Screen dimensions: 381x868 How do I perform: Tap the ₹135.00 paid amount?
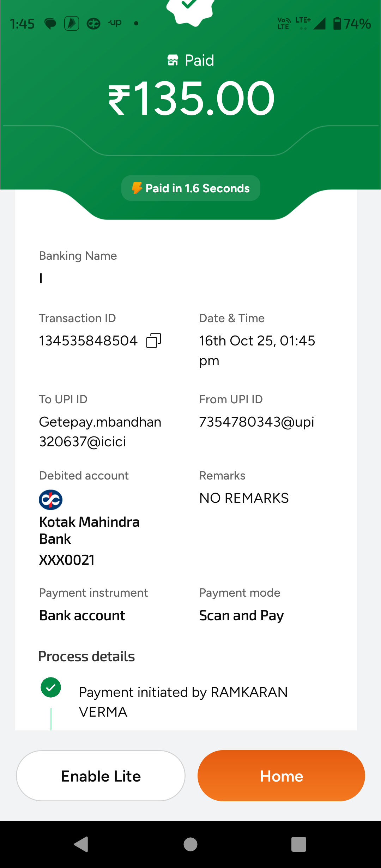click(191, 98)
